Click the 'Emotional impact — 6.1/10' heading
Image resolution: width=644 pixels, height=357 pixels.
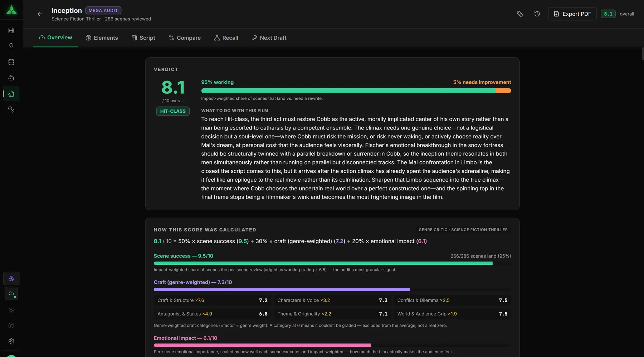click(x=185, y=338)
